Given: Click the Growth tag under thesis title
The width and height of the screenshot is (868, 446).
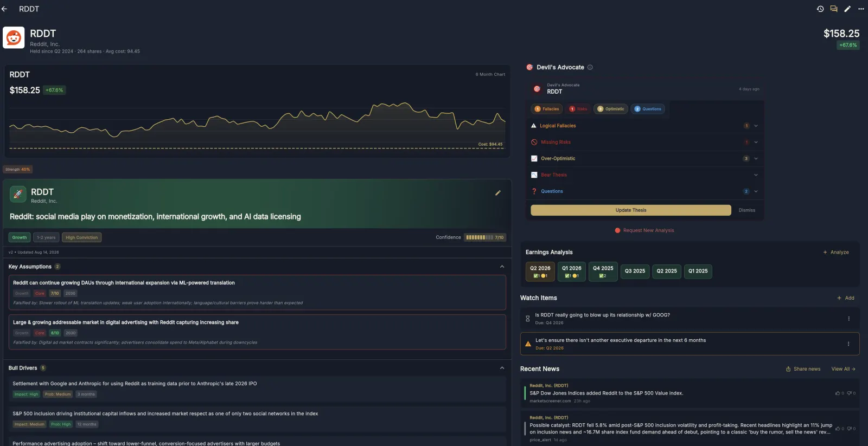Looking at the screenshot, I should (20, 237).
